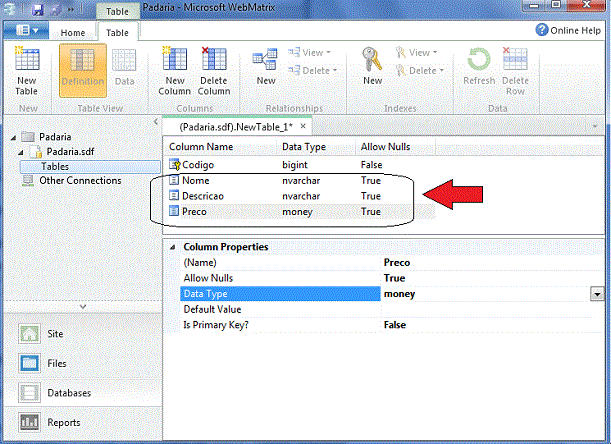Select Other Connections in the tree

click(x=80, y=180)
